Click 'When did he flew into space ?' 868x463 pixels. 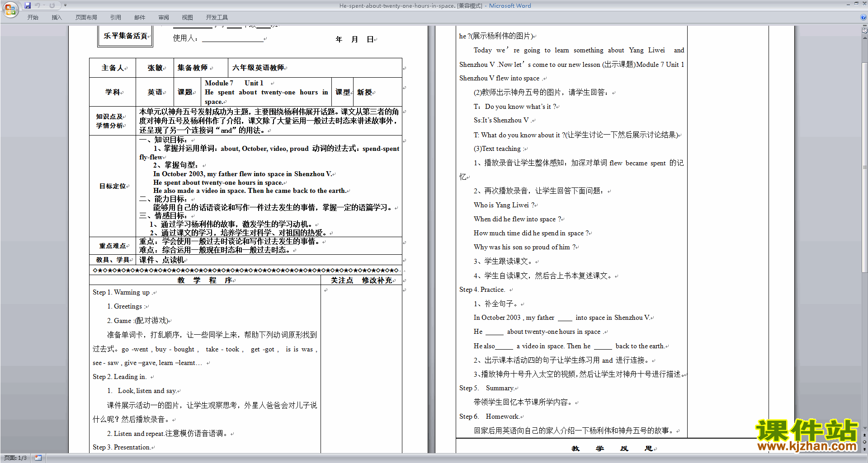click(517, 219)
